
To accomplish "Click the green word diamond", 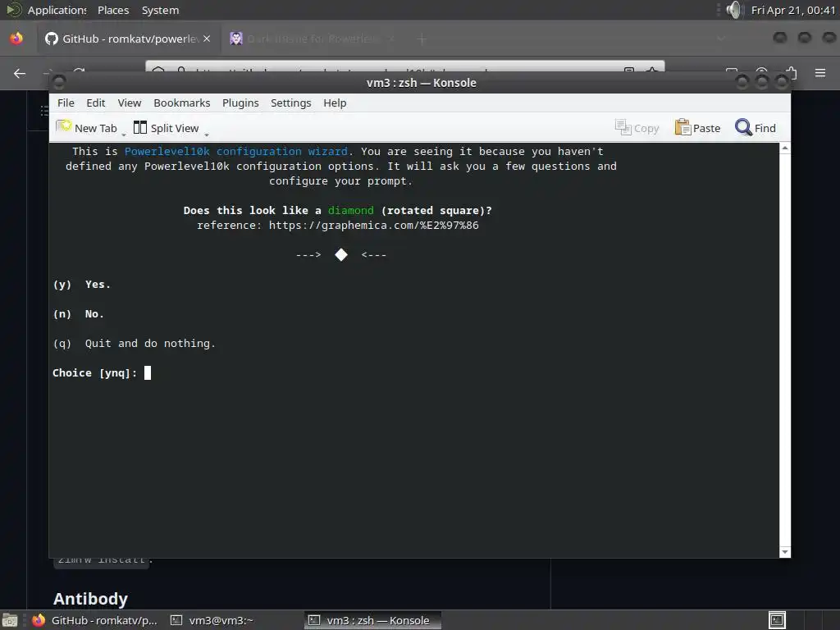I will [351, 211].
